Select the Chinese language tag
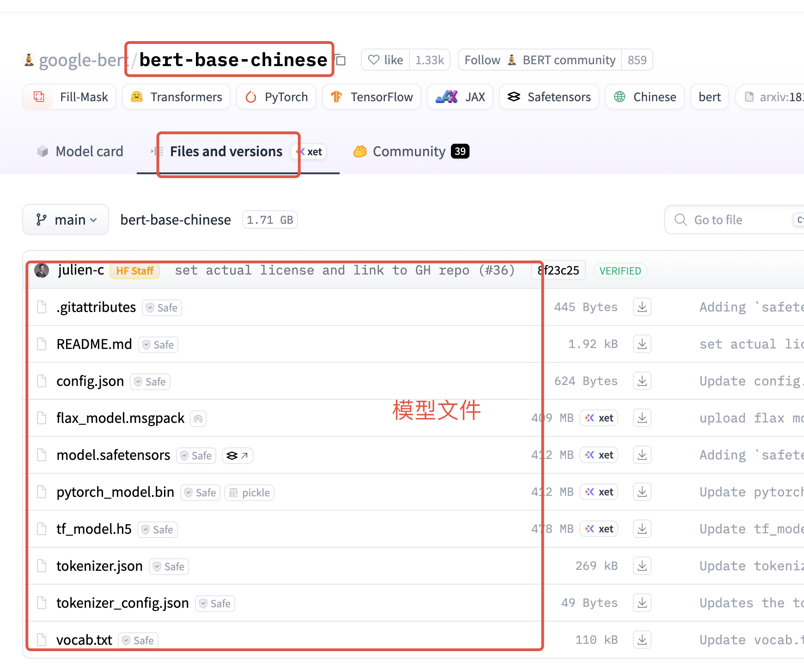 [x=645, y=97]
